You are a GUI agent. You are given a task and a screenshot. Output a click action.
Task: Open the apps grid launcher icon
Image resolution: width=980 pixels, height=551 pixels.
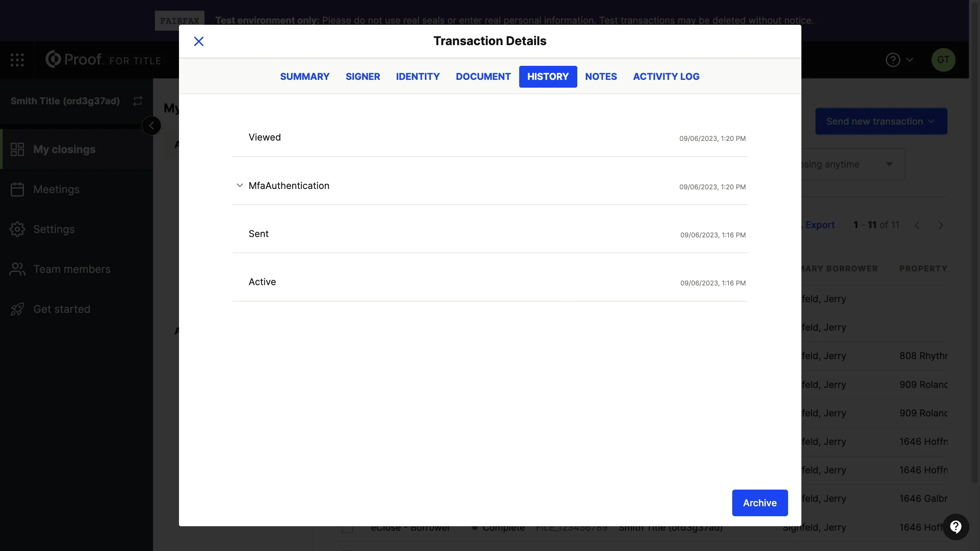pos(17,60)
